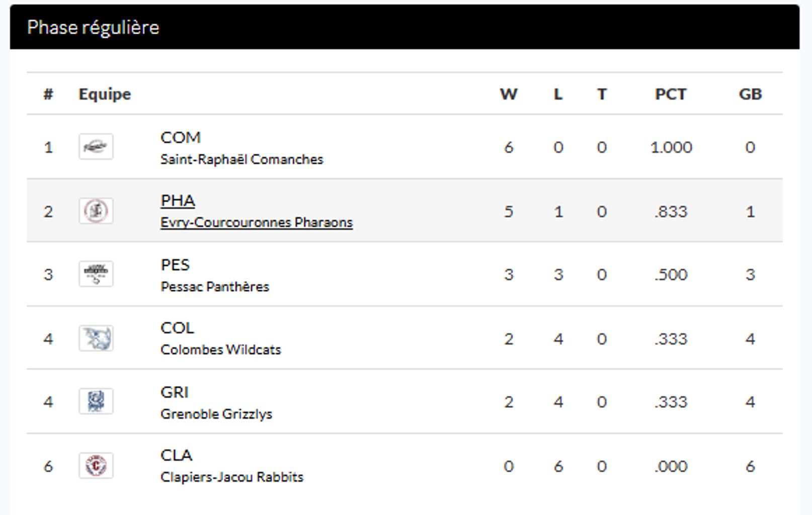Select the Saint-Raphaël Comanches team name

tap(241, 159)
